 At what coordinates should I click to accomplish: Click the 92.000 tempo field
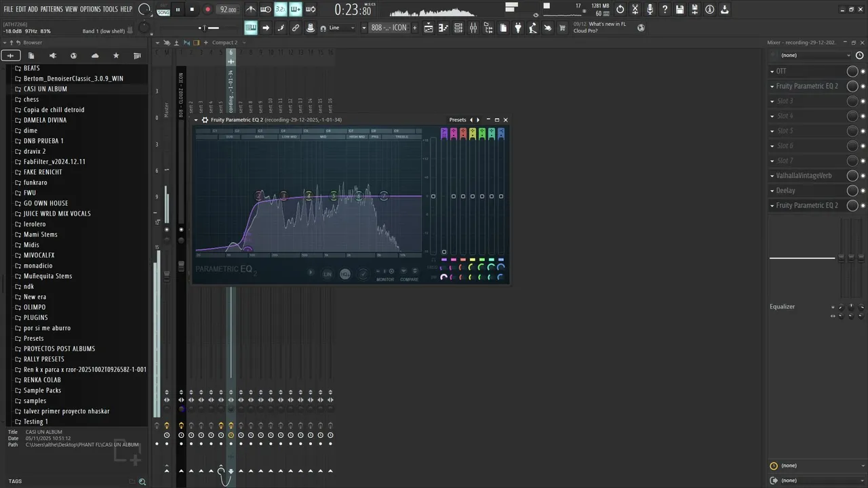coord(228,9)
